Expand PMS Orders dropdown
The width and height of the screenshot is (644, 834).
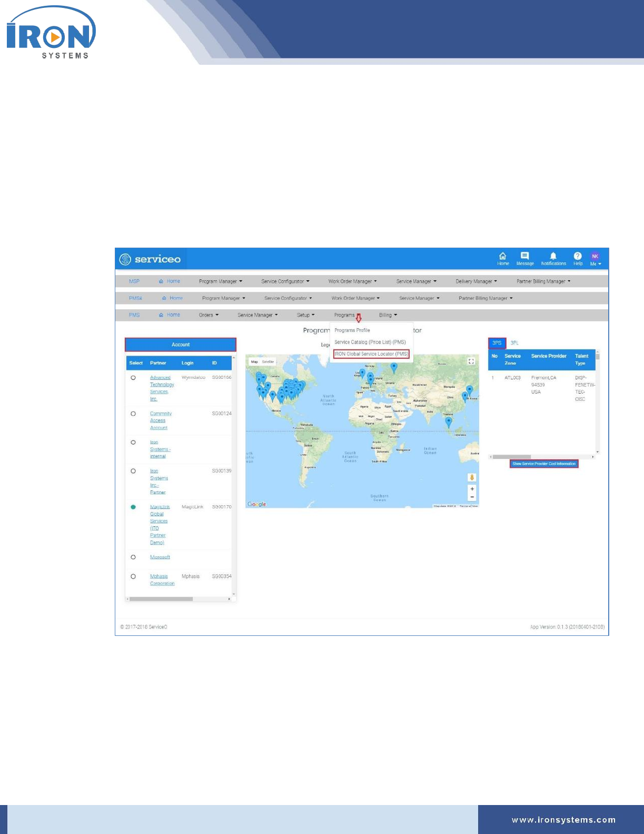pos(209,315)
